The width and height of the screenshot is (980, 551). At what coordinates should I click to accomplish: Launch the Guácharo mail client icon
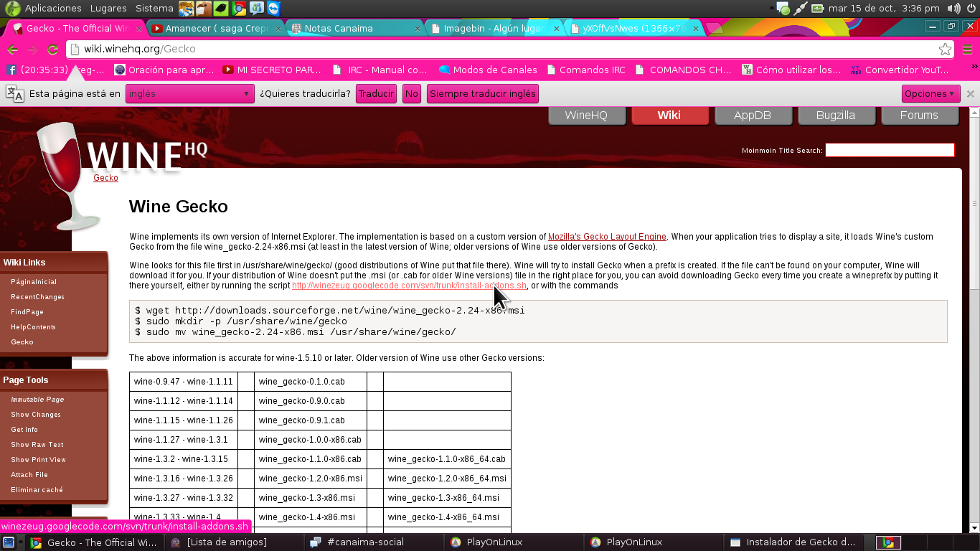click(x=204, y=9)
